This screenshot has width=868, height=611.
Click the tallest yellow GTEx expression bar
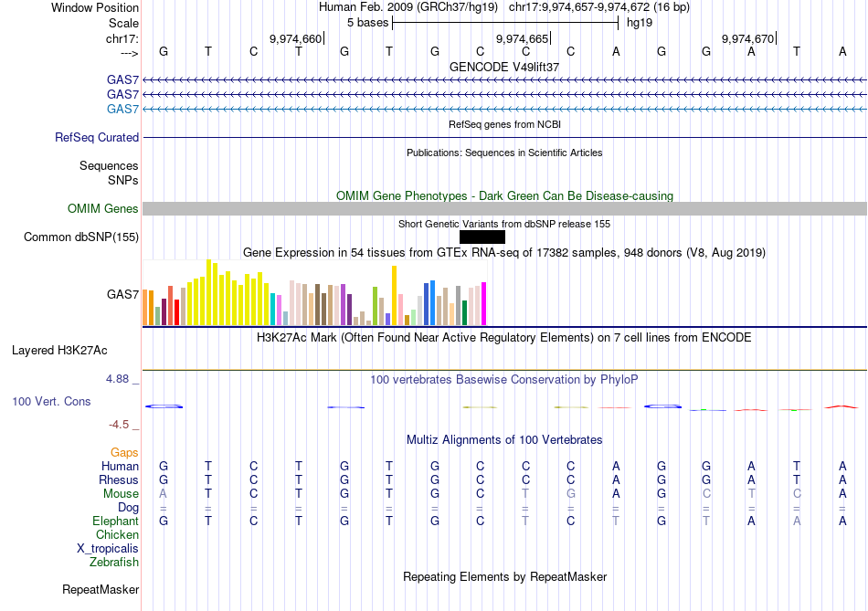208,292
